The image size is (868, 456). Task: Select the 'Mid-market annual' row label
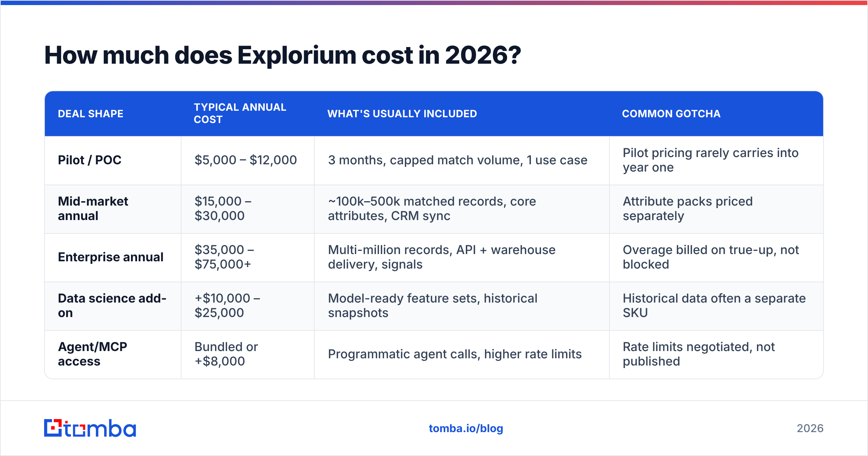(93, 208)
